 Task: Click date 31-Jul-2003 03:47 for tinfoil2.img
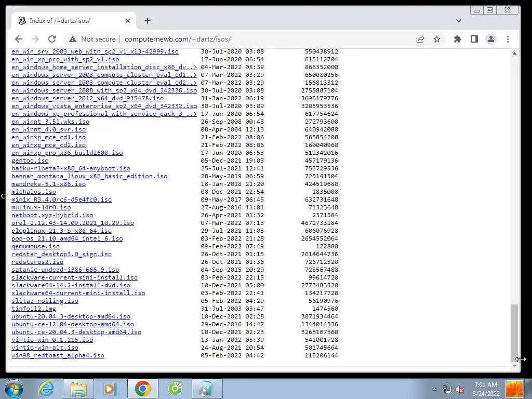[x=232, y=309]
